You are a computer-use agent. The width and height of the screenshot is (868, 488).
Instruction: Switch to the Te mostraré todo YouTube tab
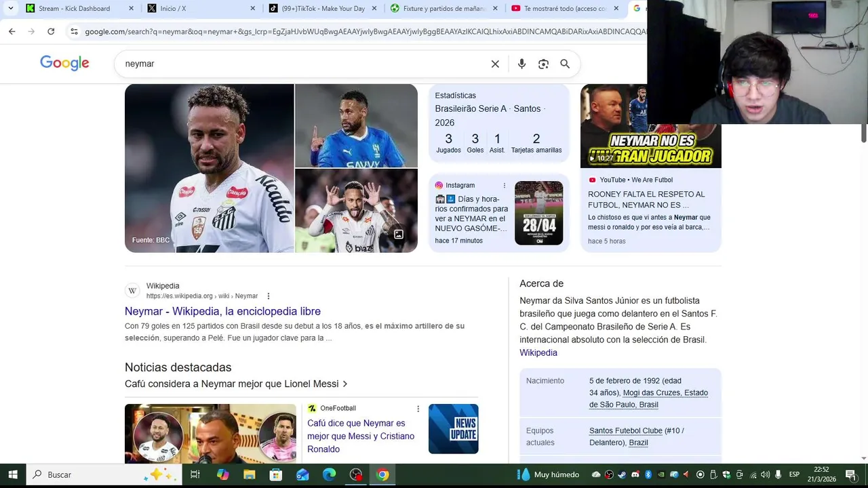[565, 8]
